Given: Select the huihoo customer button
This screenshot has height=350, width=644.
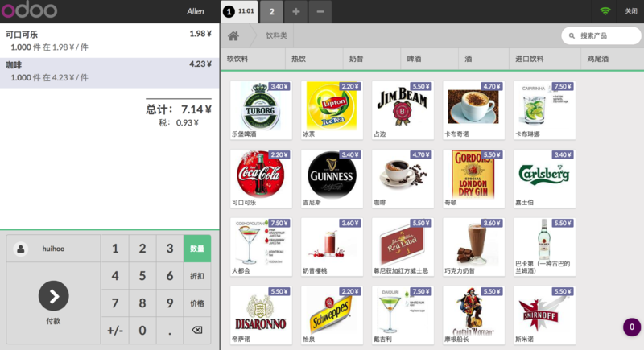Looking at the screenshot, I should pyautogui.click(x=53, y=249).
